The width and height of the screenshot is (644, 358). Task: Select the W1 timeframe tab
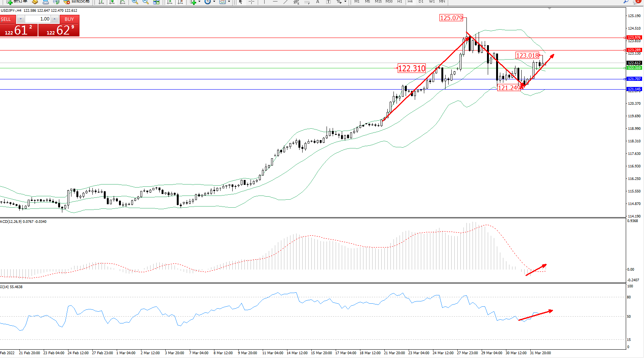pos(432,2)
